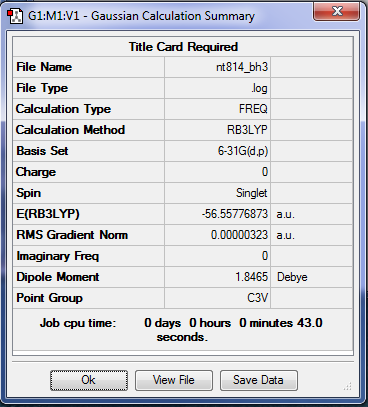Click the Job cpu time text
The height and width of the screenshot is (407, 368).
click(182, 330)
